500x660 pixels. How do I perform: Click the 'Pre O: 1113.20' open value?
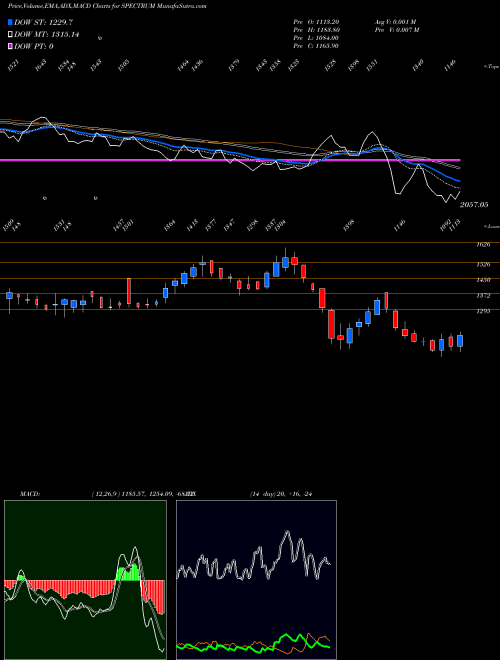pos(316,22)
